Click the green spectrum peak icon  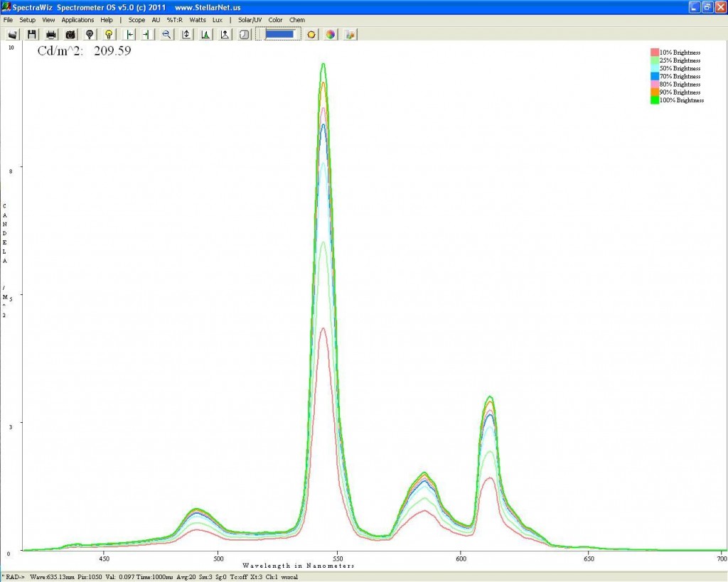point(205,34)
